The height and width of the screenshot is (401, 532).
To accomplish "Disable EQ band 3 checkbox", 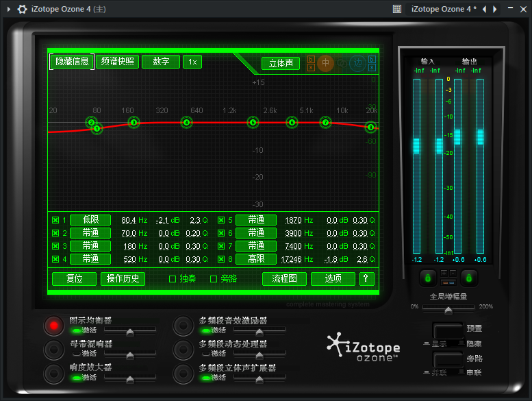I will pos(55,246).
